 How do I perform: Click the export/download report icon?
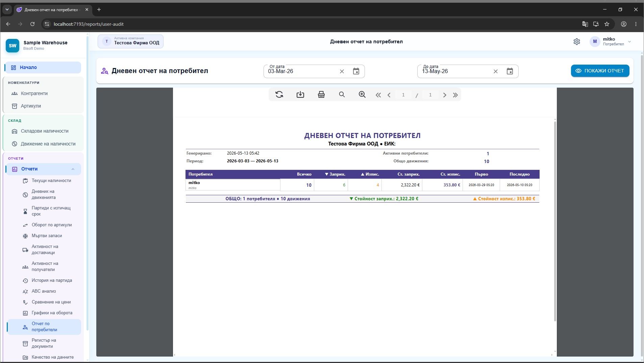pyautogui.click(x=300, y=95)
